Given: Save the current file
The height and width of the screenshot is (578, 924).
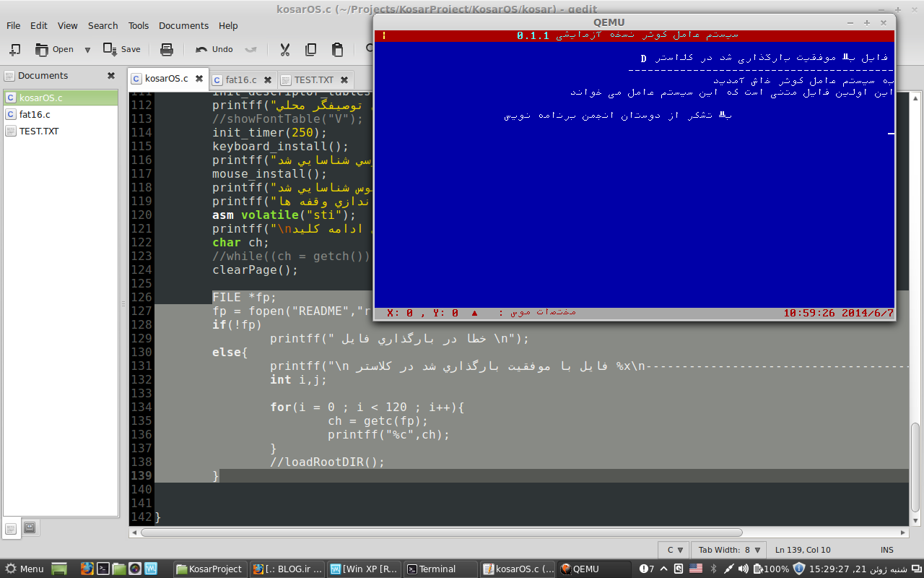Looking at the screenshot, I should (x=121, y=49).
